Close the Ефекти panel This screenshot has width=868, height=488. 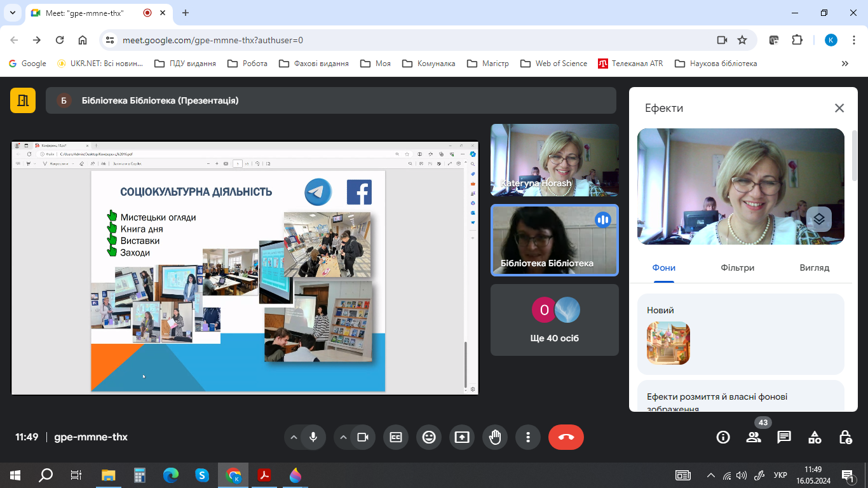(839, 108)
